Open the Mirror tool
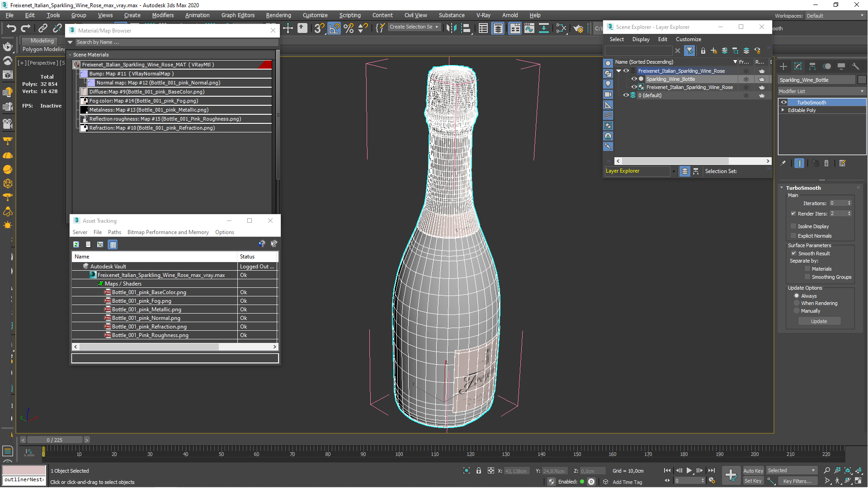 tap(451, 28)
